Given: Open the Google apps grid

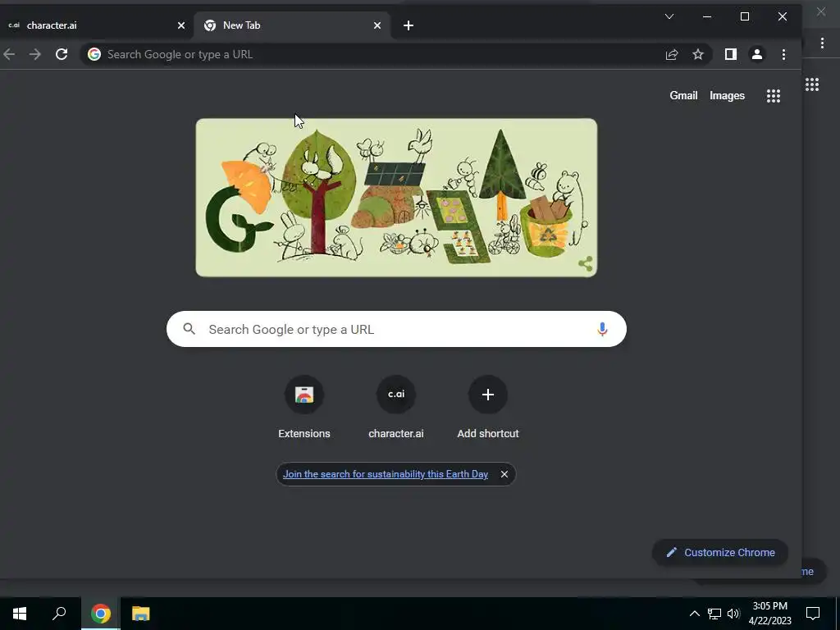Looking at the screenshot, I should coord(773,96).
